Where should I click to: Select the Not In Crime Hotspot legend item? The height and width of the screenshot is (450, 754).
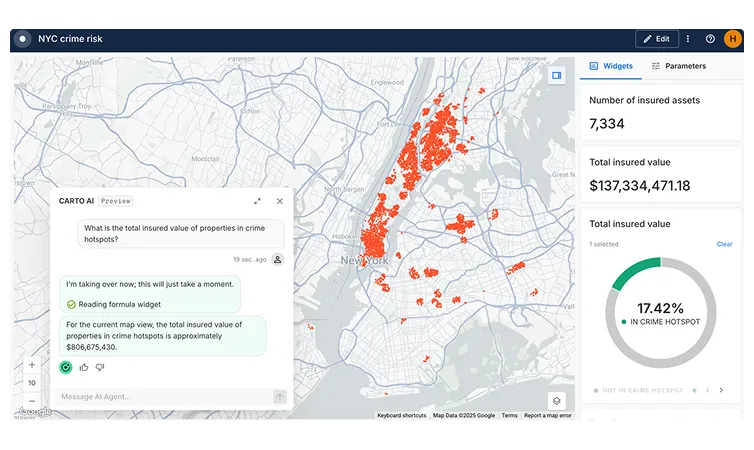(639, 390)
